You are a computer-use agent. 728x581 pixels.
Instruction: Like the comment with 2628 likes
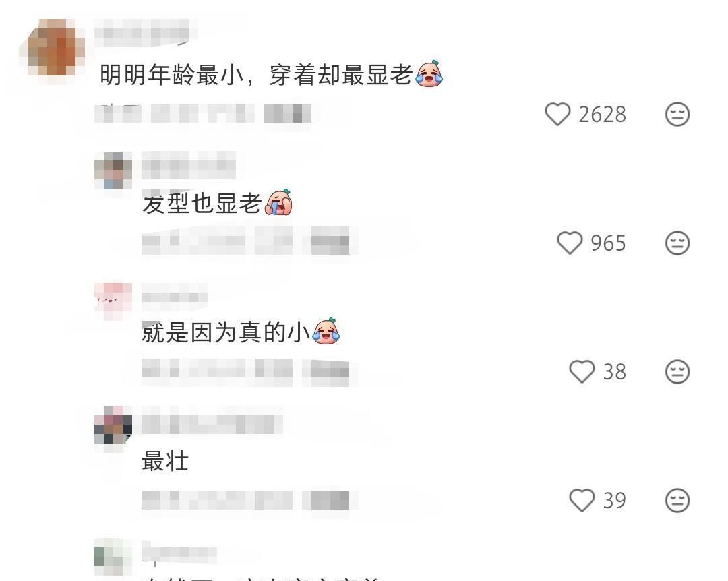tap(557, 115)
